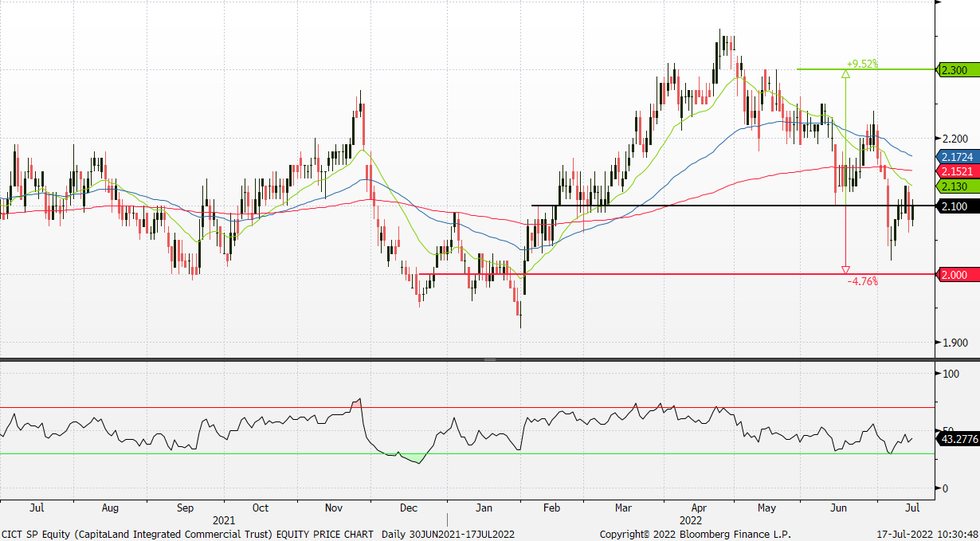Click the Mar month label on time axis
Viewport: 980px width, 541px height.
click(624, 507)
